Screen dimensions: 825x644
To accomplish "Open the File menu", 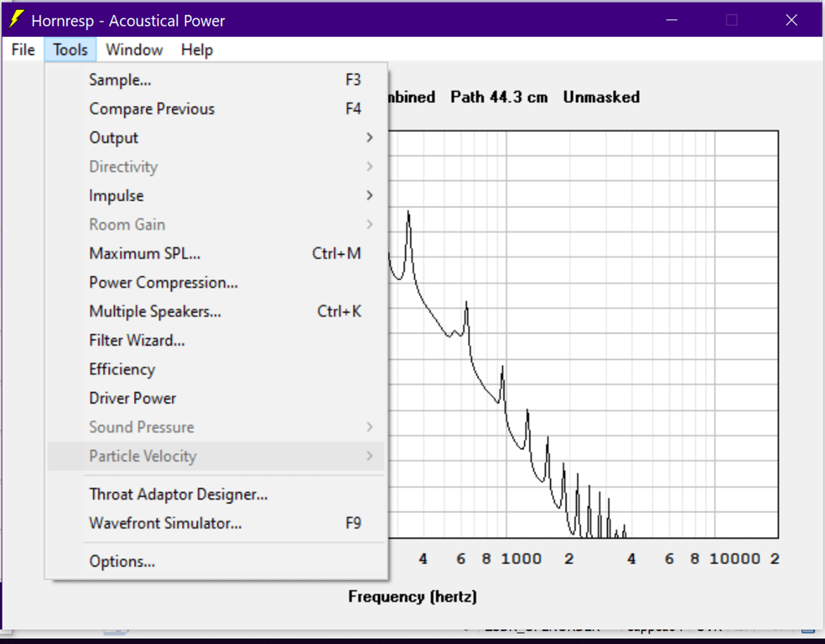I will click(23, 50).
